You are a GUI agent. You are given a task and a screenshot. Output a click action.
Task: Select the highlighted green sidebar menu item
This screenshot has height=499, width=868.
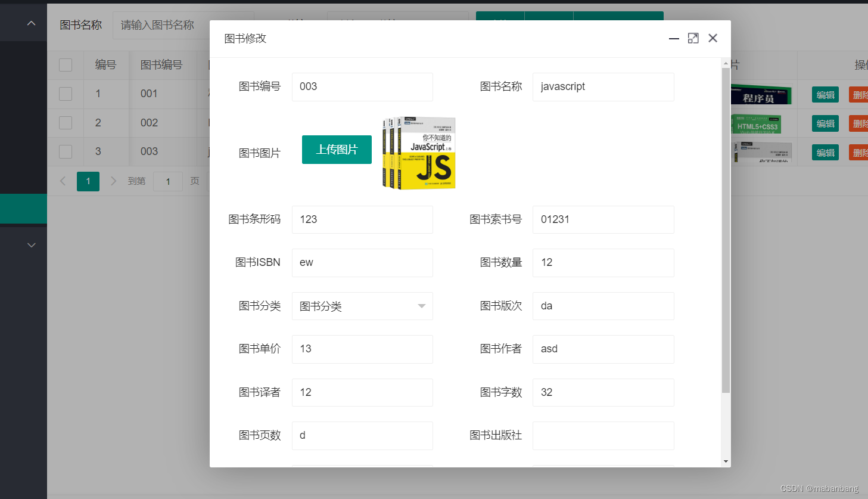point(23,209)
